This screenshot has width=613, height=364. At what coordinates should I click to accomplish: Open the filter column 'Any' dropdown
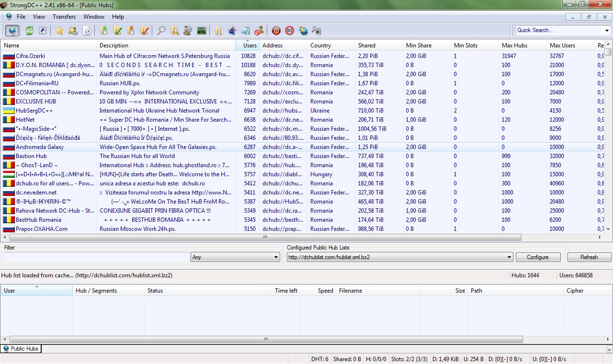(235, 257)
